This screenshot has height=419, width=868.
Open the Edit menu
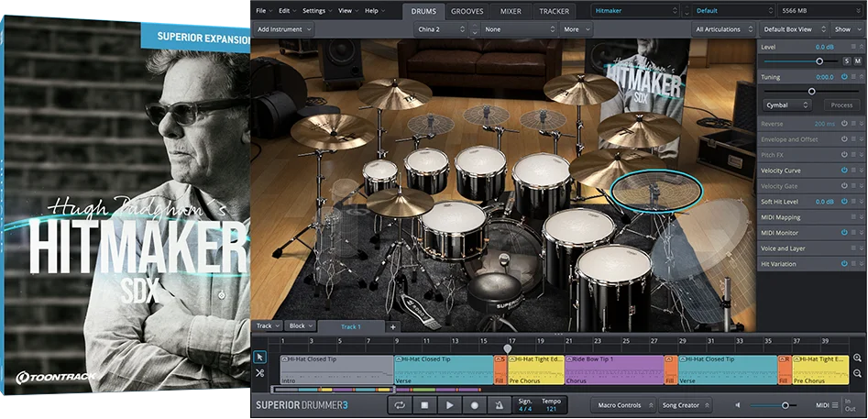287,10
